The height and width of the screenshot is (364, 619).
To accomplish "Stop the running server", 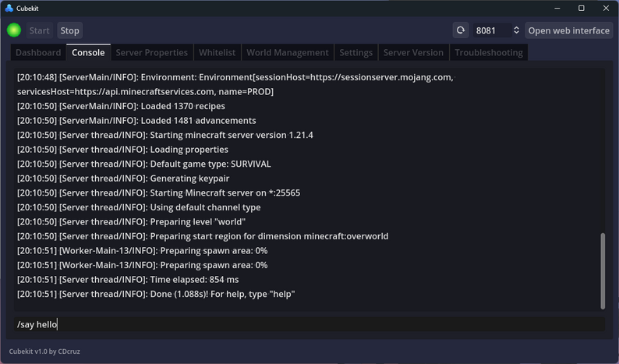I will pos(69,30).
